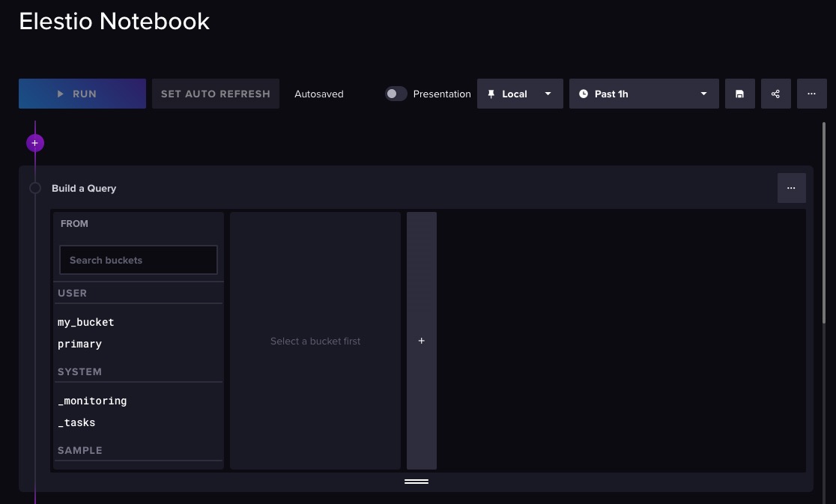Click the purple plus icon to add a cell

click(34, 142)
